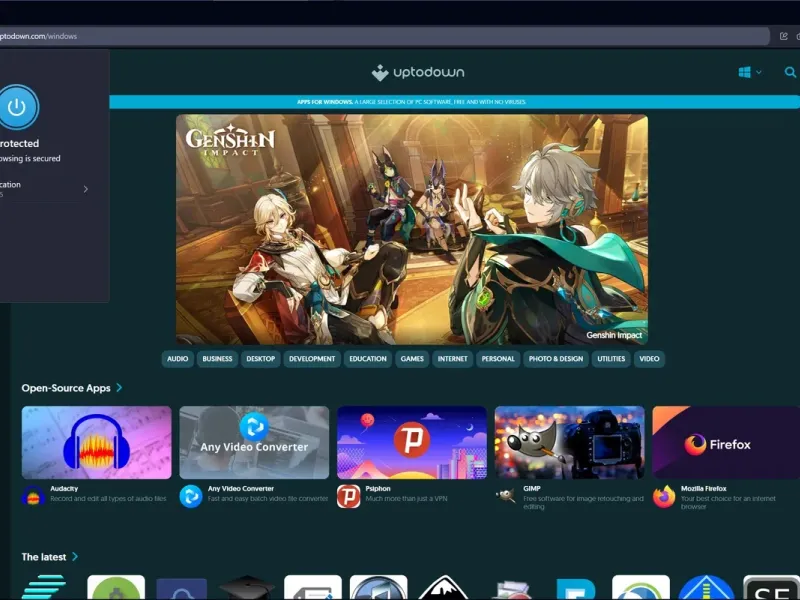Open the GIMP banner image
This screenshot has width=800, height=600.
[x=569, y=442]
